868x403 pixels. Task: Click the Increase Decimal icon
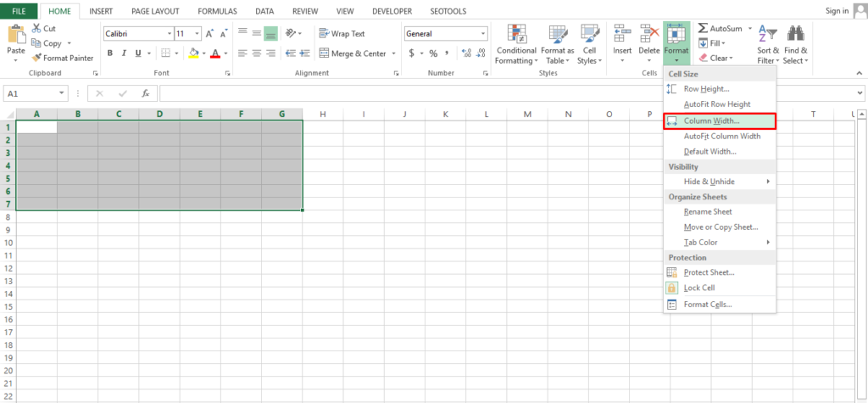[466, 53]
